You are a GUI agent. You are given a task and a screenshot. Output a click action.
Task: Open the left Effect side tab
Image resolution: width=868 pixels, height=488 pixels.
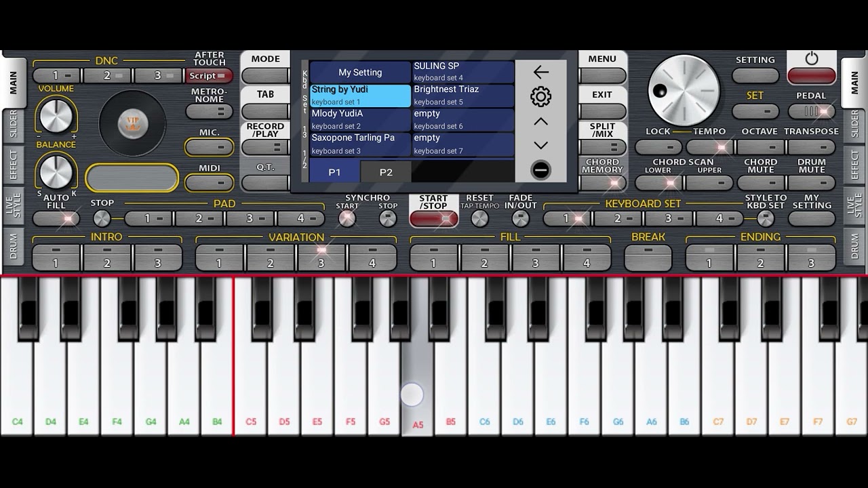pos(14,164)
